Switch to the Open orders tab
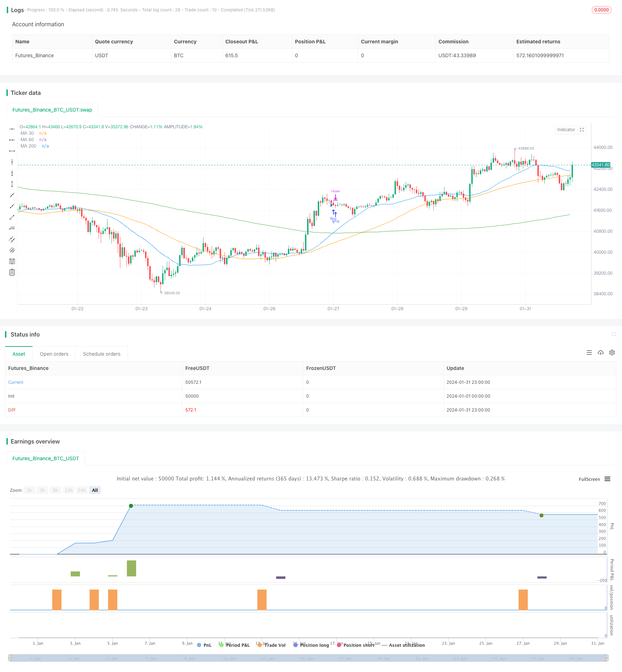622x672 pixels. (54, 354)
